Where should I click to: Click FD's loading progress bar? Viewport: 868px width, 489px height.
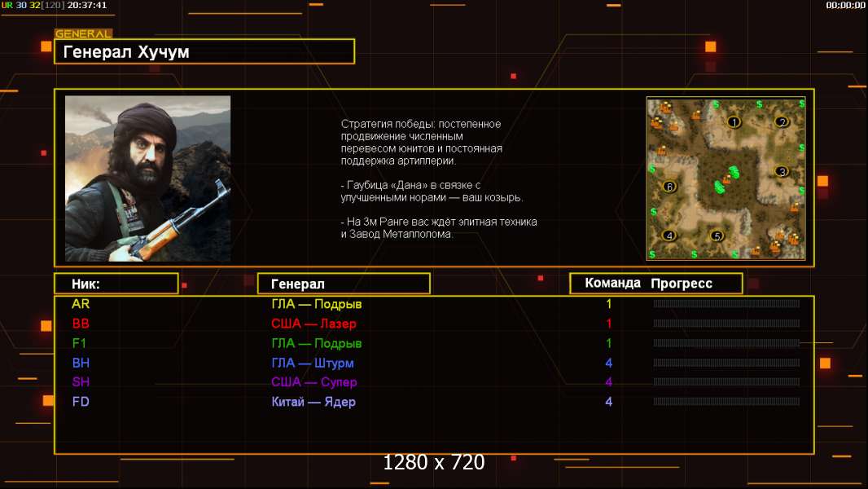pyautogui.click(x=726, y=402)
